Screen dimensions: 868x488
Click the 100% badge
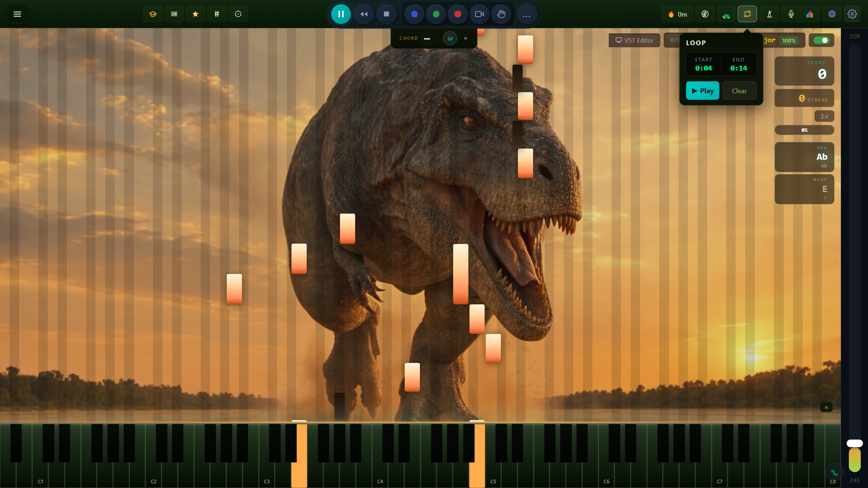[789, 40]
